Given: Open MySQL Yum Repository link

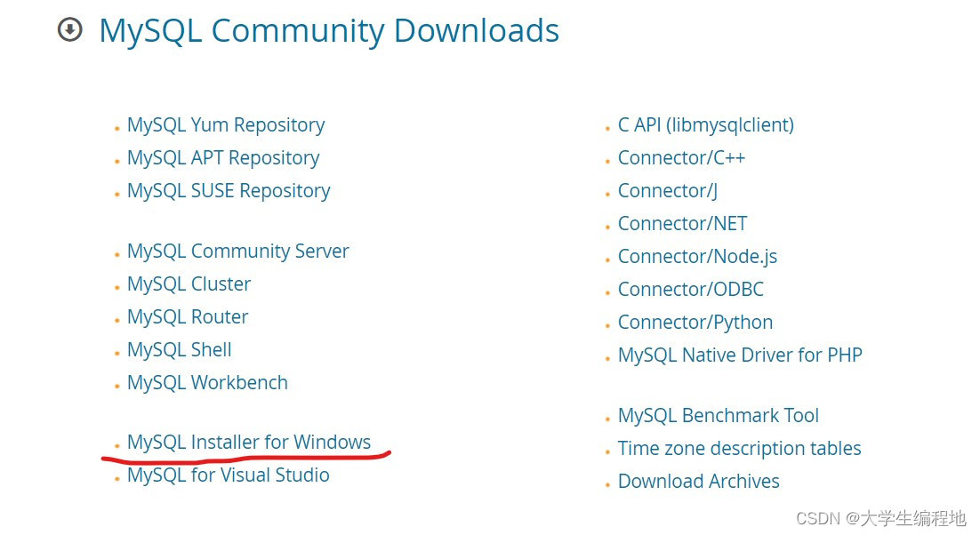Looking at the screenshot, I should coord(226,124).
